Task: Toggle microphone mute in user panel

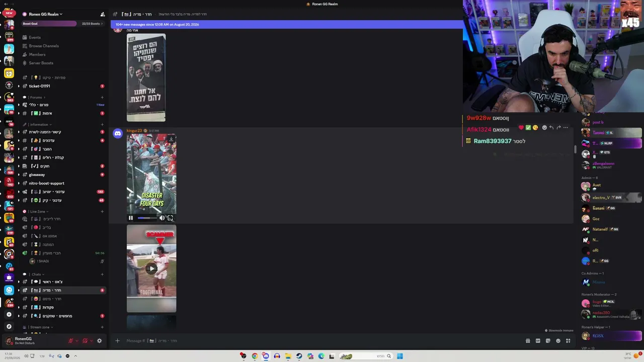Action: (x=71, y=341)
